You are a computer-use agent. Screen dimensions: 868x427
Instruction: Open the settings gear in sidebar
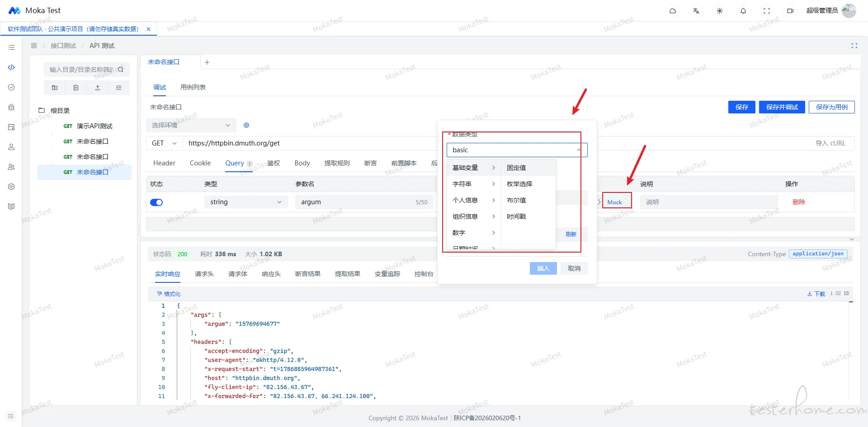click(11, 187)
